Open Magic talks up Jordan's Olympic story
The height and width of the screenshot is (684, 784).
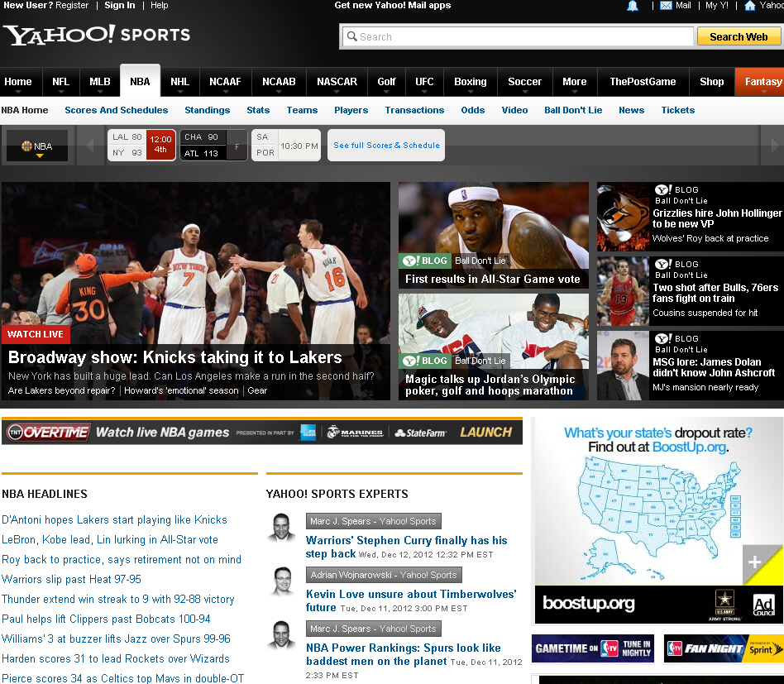pyautogui.click(x=490, y=385)
